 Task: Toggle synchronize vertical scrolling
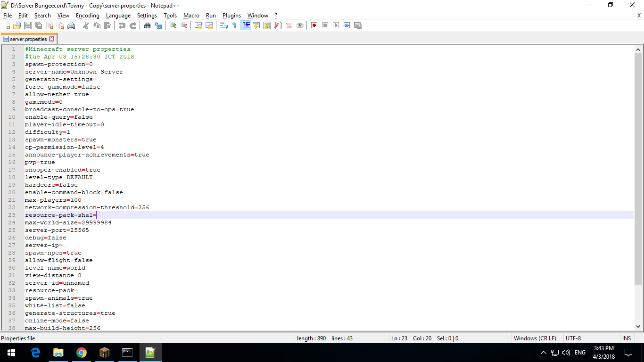click(x=198, y=25)
